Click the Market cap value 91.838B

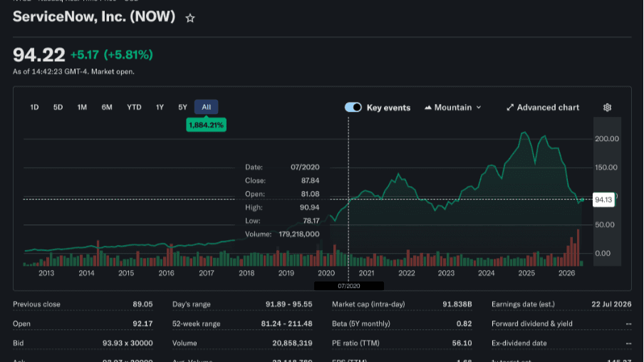click(457, 304)
